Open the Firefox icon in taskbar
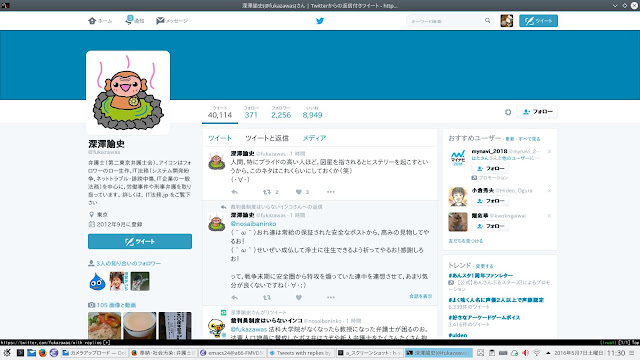 [x=42, y=353]
